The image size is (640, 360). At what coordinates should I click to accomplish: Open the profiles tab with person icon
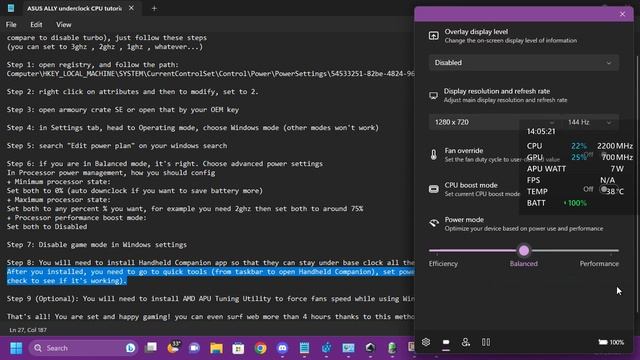466,342
